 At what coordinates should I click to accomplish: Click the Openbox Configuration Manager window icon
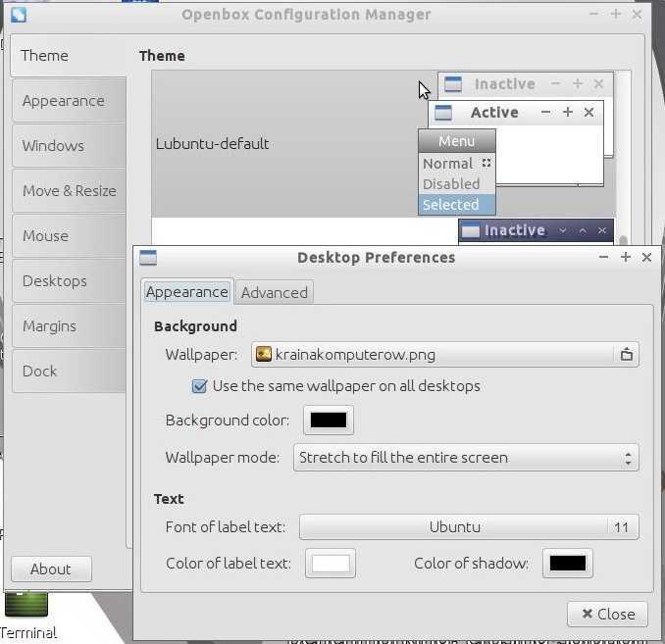click(19, 15)
